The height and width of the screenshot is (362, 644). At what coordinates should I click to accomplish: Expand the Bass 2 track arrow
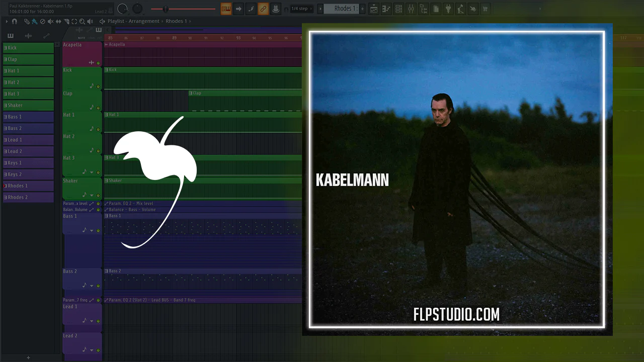[92, 286]
